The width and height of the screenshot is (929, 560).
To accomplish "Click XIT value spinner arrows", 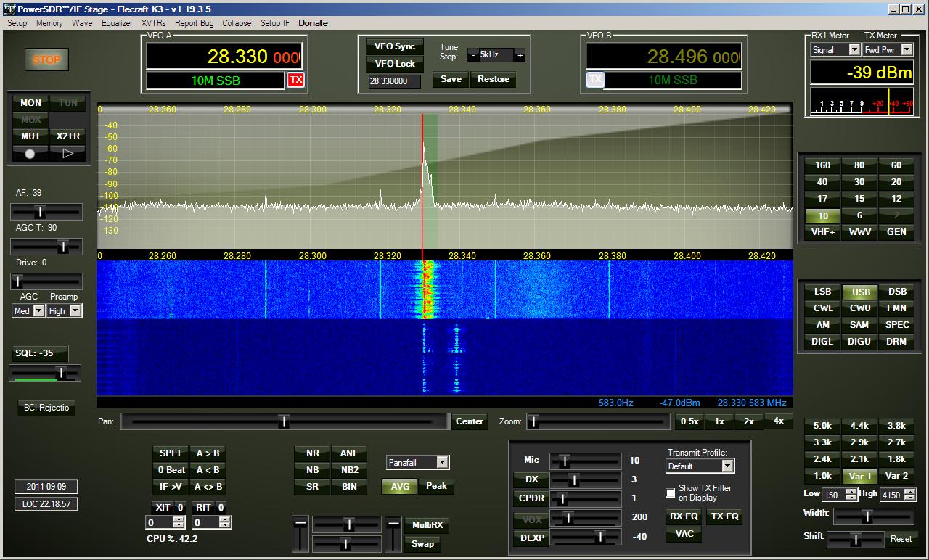I will 178,522.
